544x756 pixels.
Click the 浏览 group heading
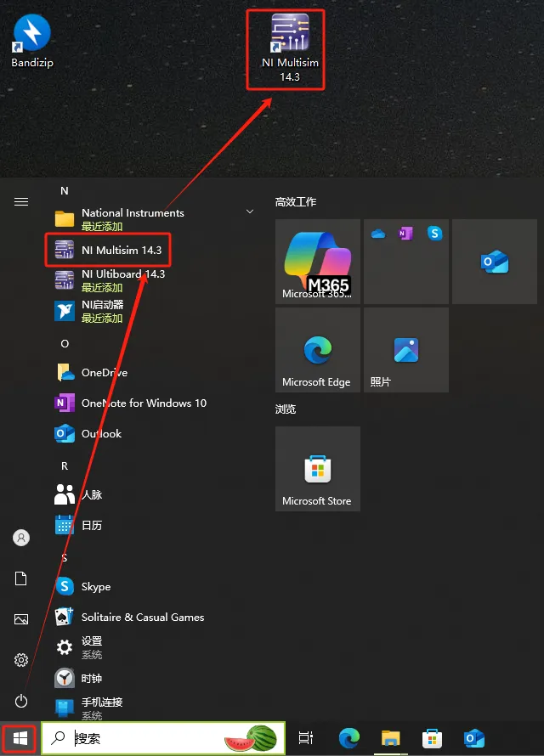pos(286,409)
